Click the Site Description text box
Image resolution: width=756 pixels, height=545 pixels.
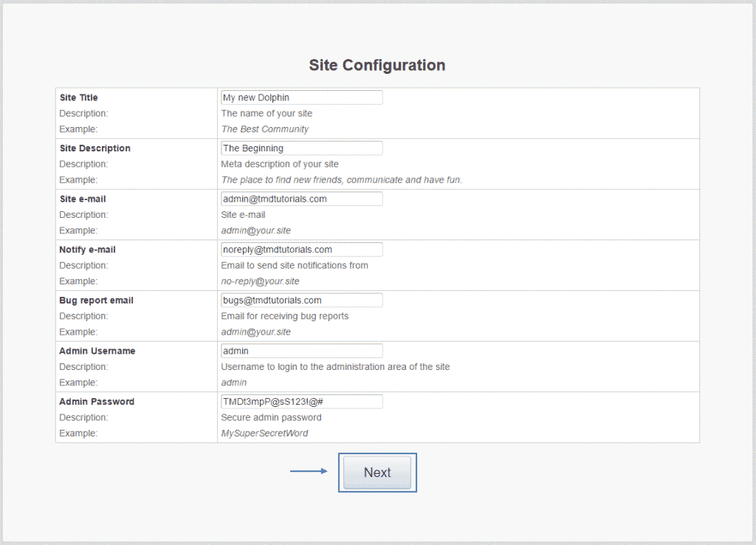(x=301, y=148)
